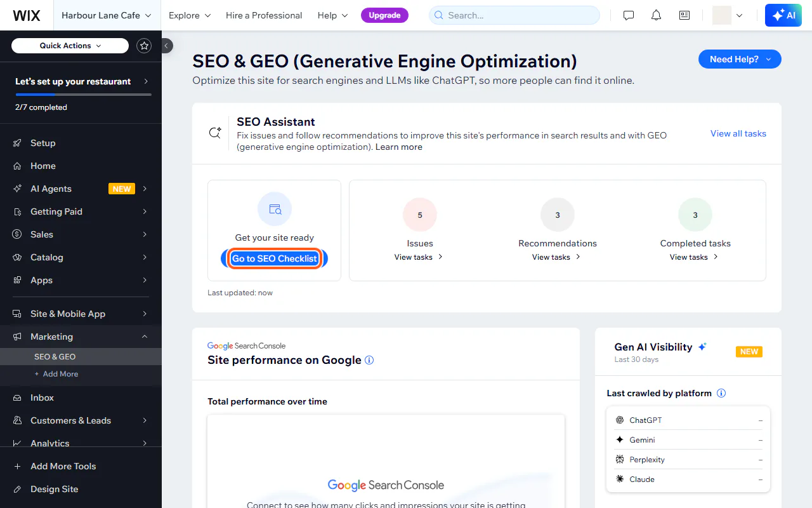
Task: View tasks under Recommendations
Action: [556, 257]
